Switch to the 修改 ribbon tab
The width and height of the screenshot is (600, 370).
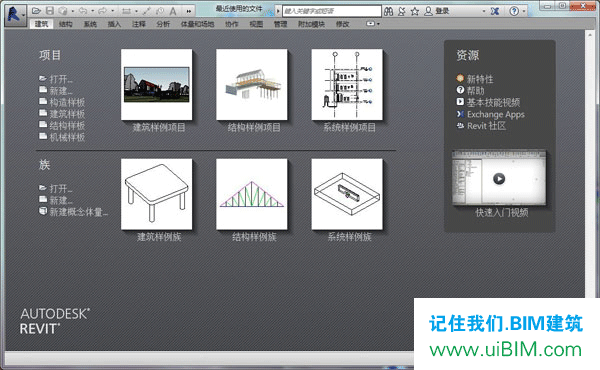pyautogui.click(x=342, y=24)
